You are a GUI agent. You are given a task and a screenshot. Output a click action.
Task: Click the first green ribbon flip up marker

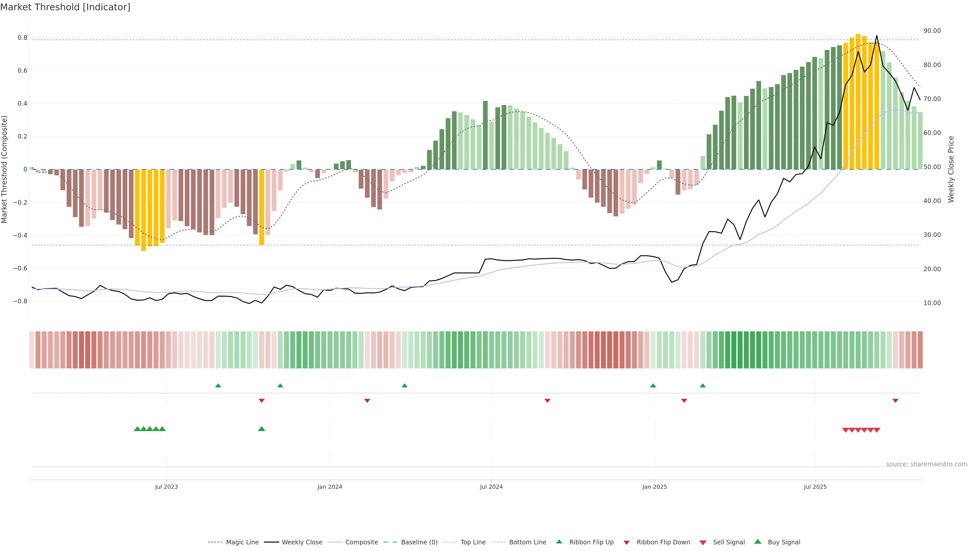218,386
